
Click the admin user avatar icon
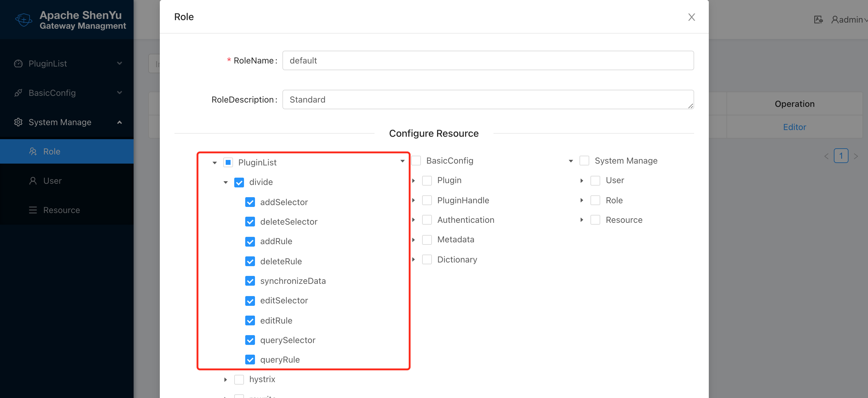tap(834, 20)
